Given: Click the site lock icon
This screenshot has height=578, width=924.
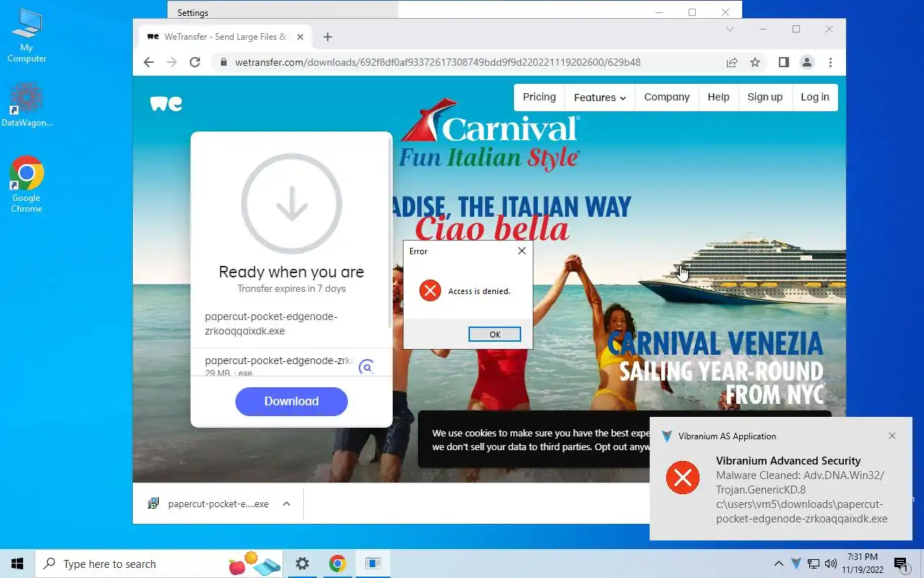Looking at the screenshot, I should click(223, 62).
